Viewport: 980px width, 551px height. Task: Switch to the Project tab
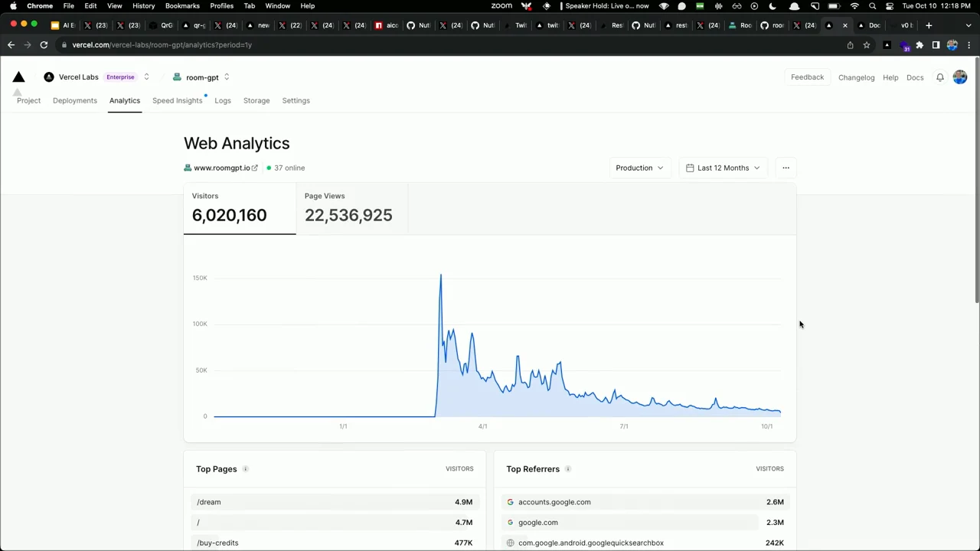pos(28,100)
